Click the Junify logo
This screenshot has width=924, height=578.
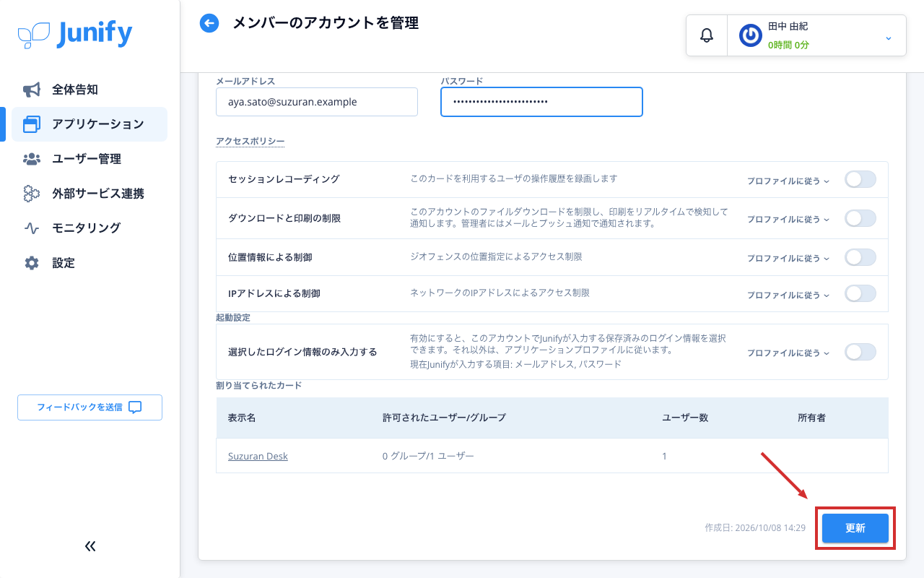75,34
